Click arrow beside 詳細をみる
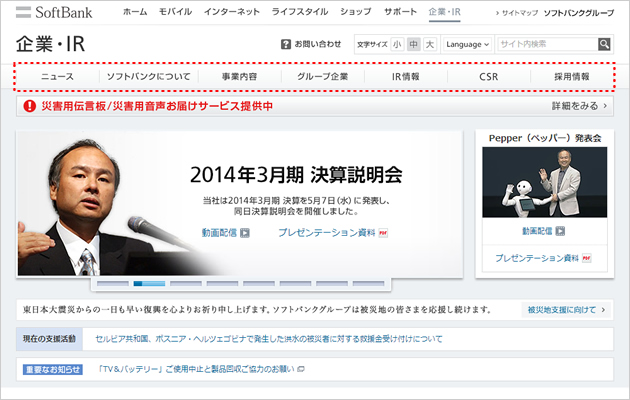 click(x=605, y=106)
